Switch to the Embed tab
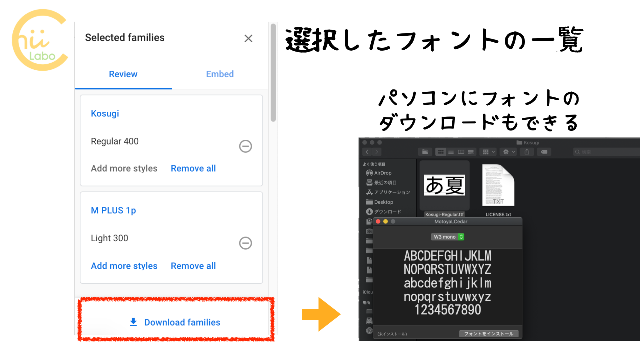This screenshot has width=644, height=352. (220, 74)
